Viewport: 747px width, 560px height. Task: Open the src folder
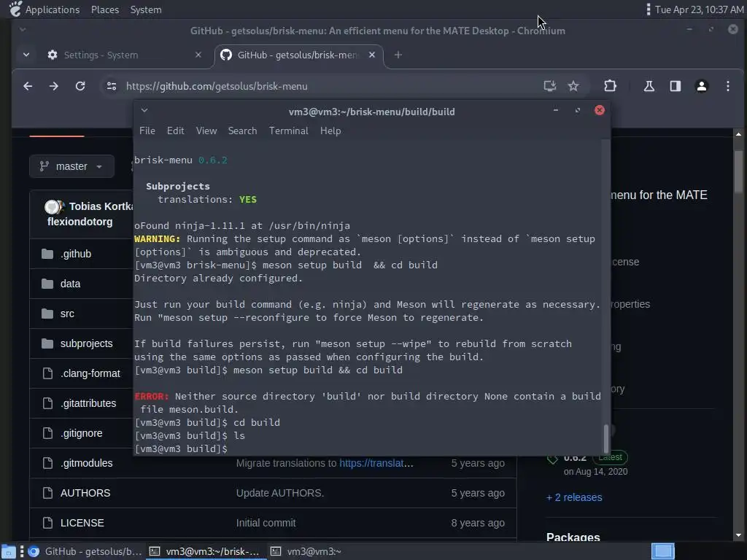[67, 314]
